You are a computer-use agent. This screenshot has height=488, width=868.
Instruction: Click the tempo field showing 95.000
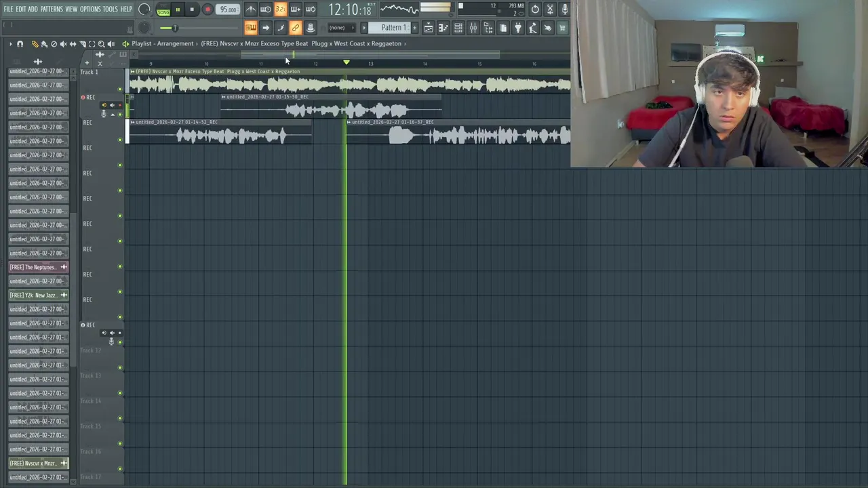coord(228,10)
